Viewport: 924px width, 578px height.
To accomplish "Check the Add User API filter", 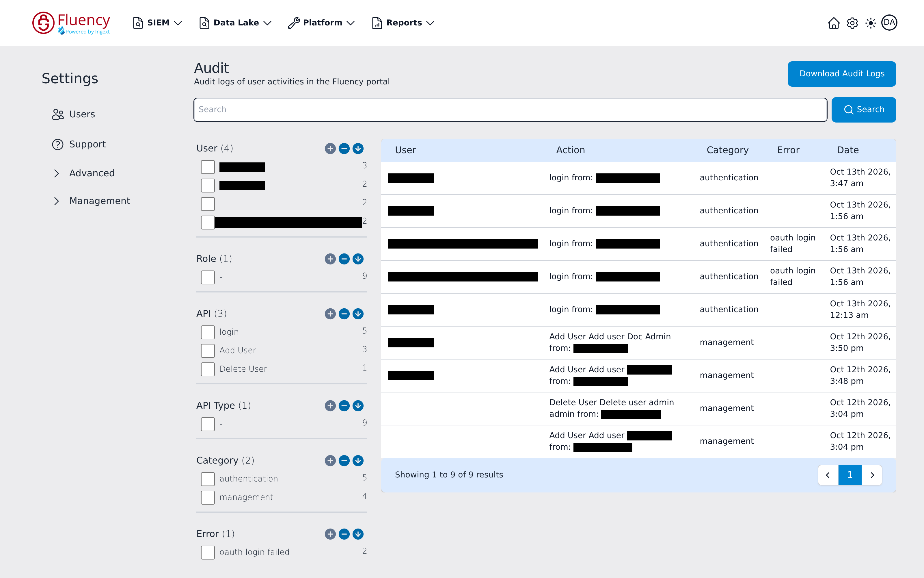I will click(208, 351).
